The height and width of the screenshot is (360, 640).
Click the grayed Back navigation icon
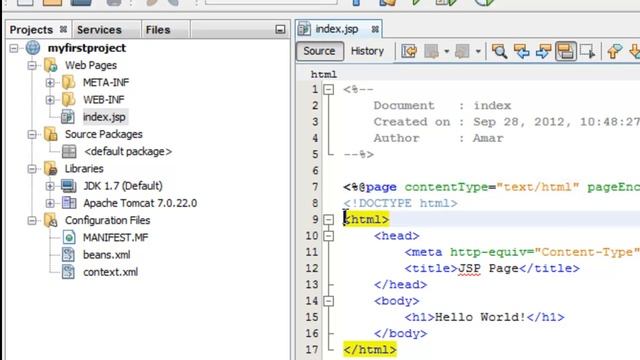tap(431, 51)
